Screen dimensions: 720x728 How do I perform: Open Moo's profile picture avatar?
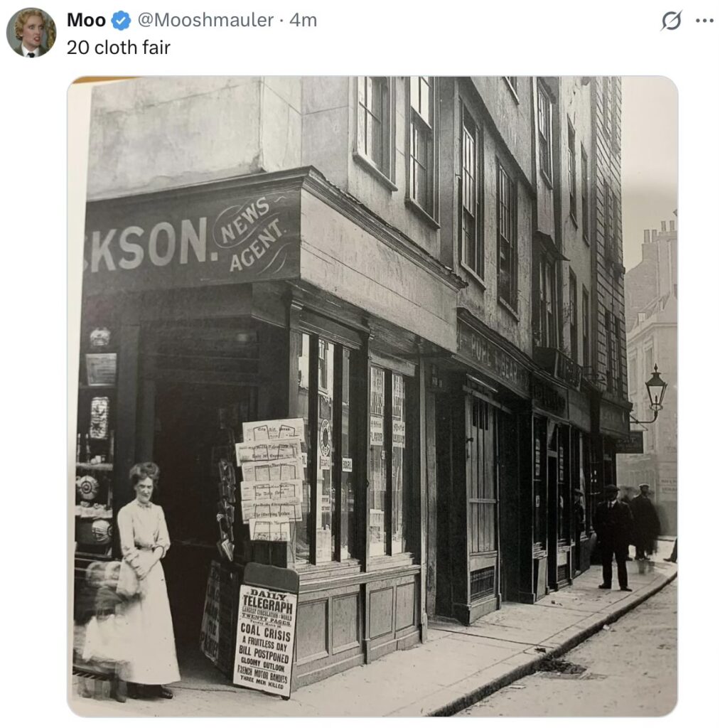(31, 32)
